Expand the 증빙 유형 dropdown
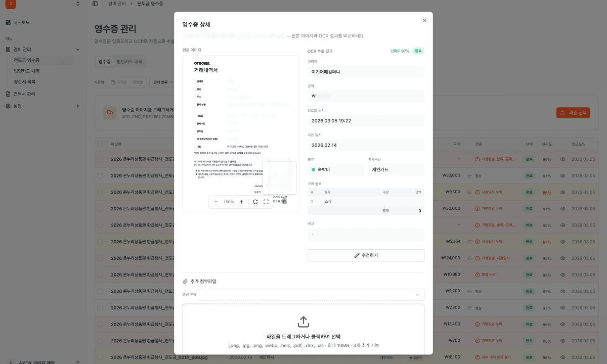The width and height of the screenshot is (607, 364). (312, 294)
